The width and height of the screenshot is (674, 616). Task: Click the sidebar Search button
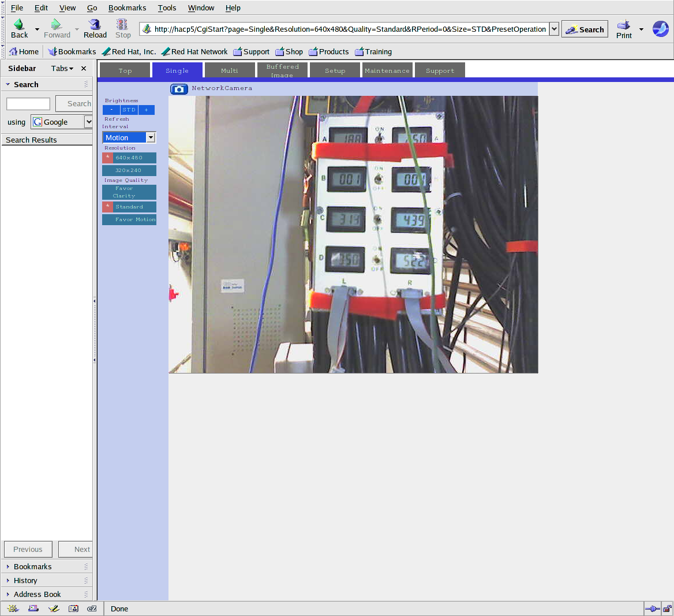coord(74,104)
